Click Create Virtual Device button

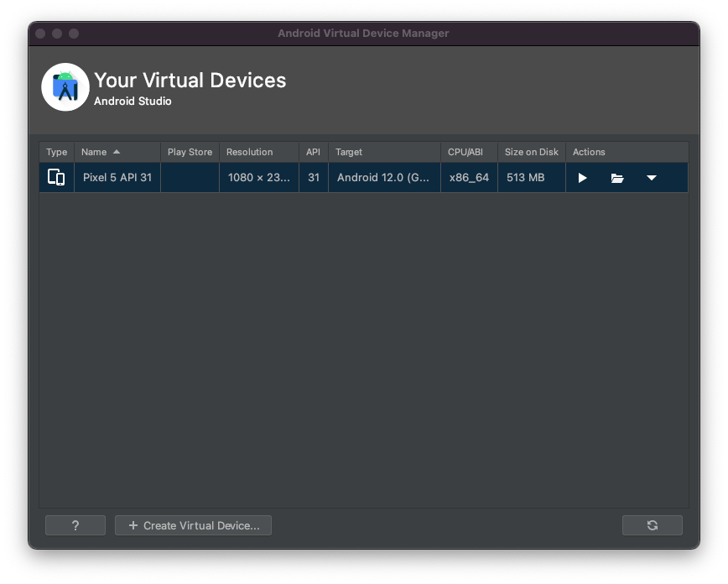click(193, 525)
